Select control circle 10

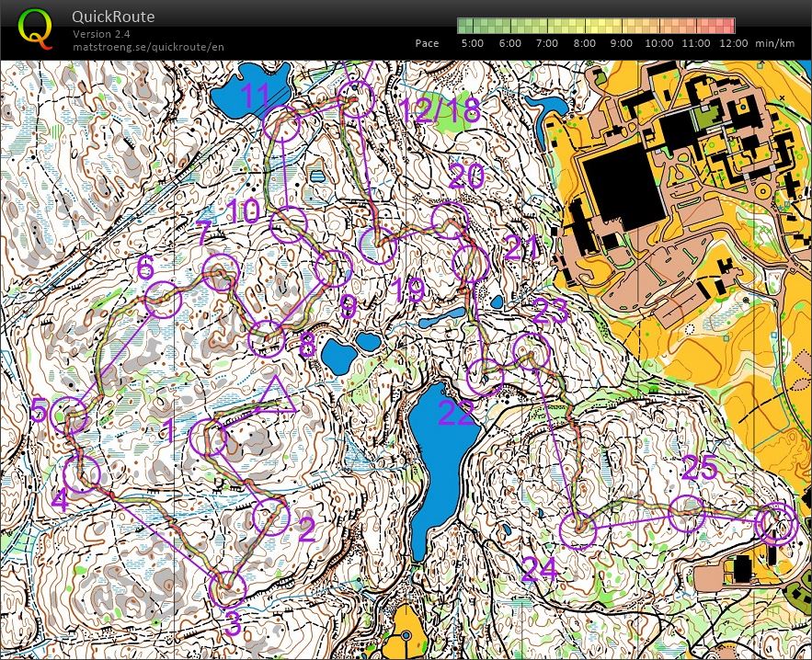[289, 224]
